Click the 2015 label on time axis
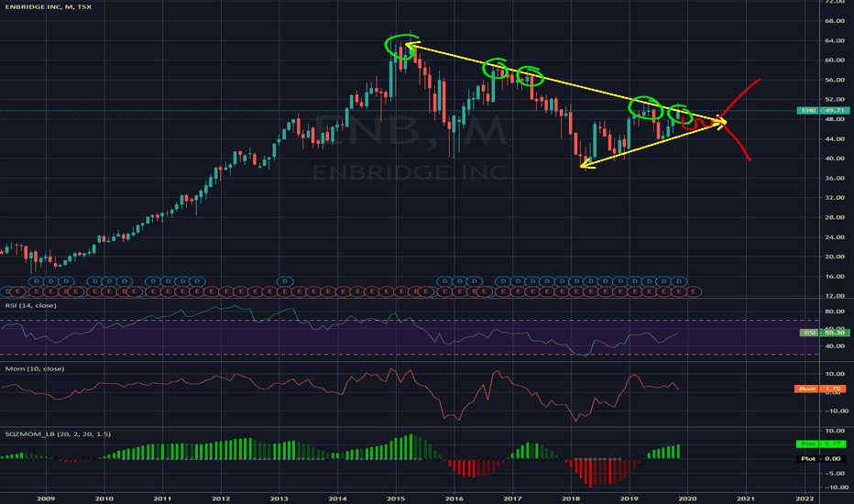 (x=396, y=499)
